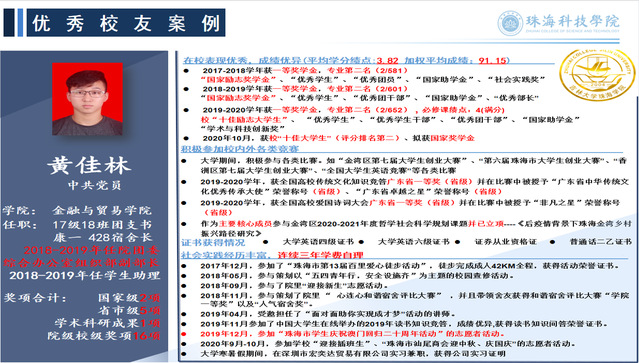Click the 普通话二乙证书 item
639x363 pixels.
coord(601,242)
